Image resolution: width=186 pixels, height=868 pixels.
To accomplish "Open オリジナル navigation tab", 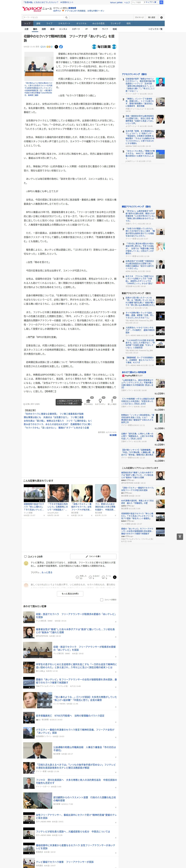I will [x=81, y=24].
